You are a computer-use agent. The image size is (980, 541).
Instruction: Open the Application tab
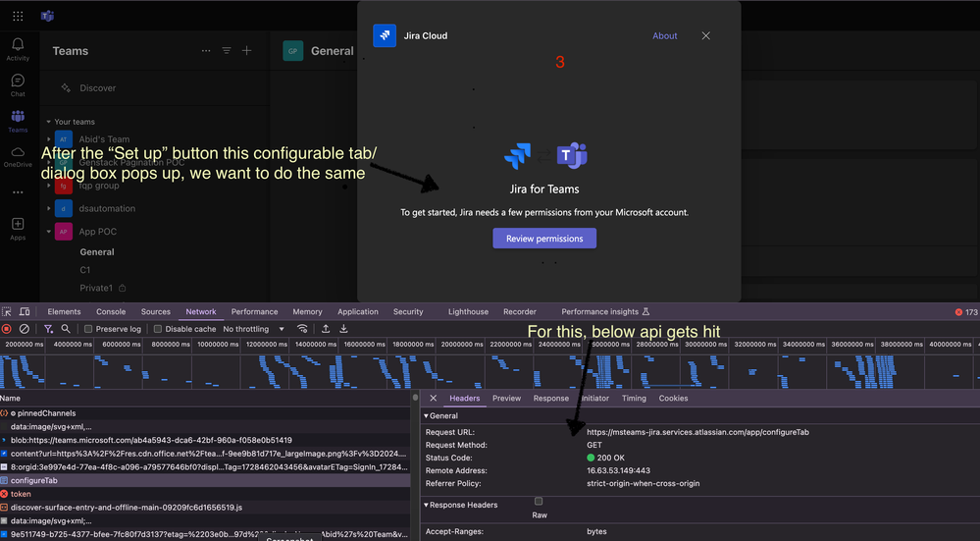point(357,311)
